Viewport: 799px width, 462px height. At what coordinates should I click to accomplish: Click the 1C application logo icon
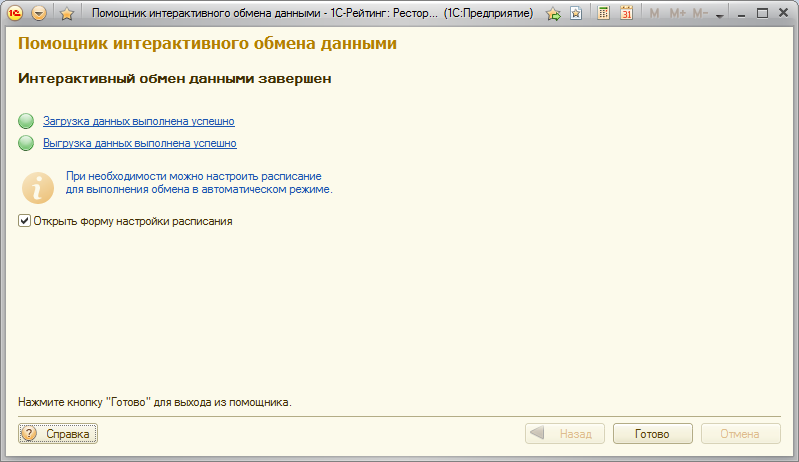(16, 13)
